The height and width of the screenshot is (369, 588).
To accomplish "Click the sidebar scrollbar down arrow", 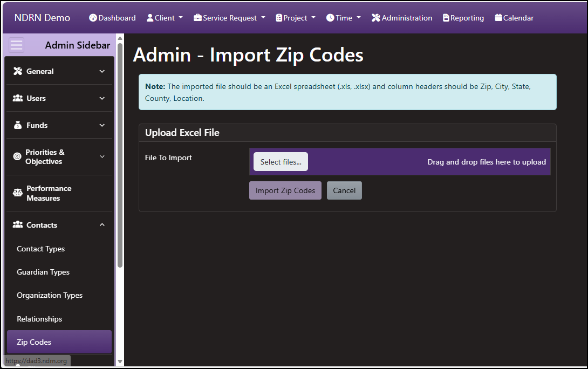I will pyautogui.click(x=120, y=361).
